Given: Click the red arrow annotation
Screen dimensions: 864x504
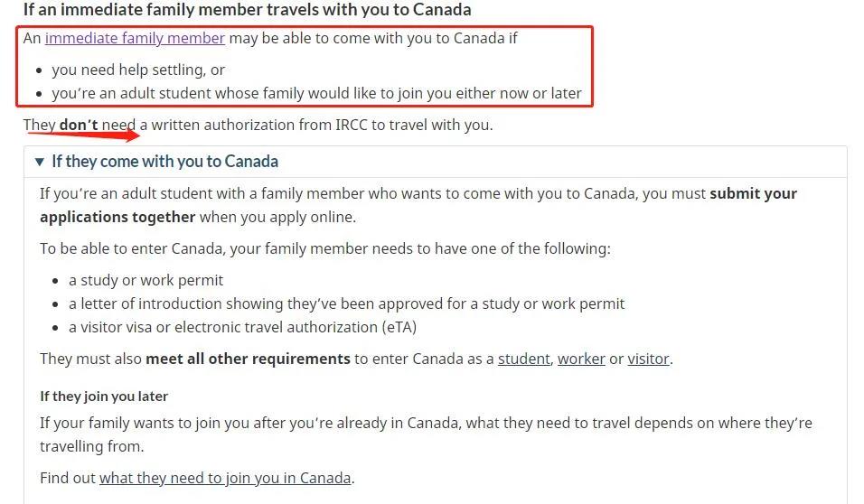Looking at the screenshot, I should (x=83, y=135).
